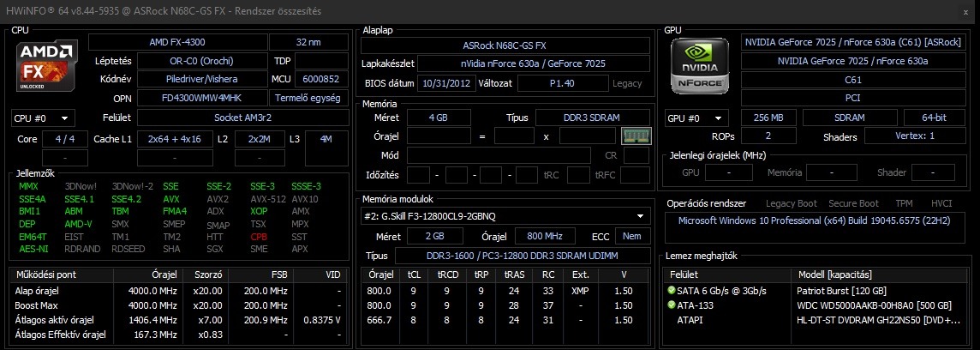Click the AMD-V feature flag
Screen dimensions: 980x350
click(78, 224)
